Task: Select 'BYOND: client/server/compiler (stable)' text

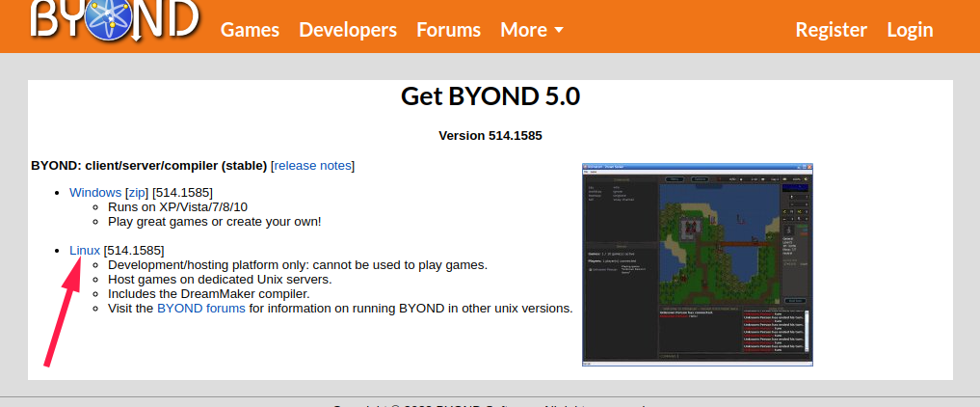Action: click(x=148, y=166)
